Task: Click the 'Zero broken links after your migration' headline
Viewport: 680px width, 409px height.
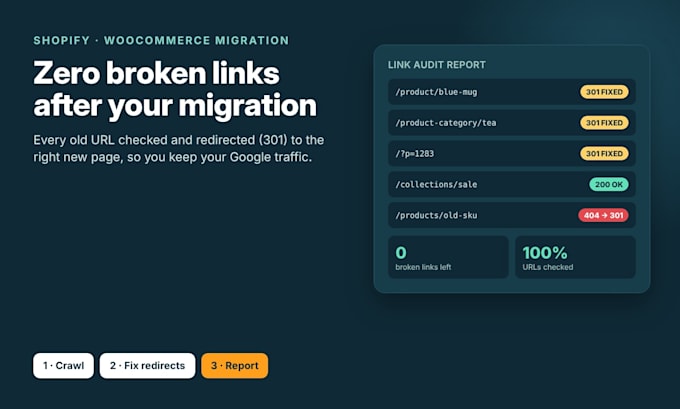Action: tap(175, 89)
